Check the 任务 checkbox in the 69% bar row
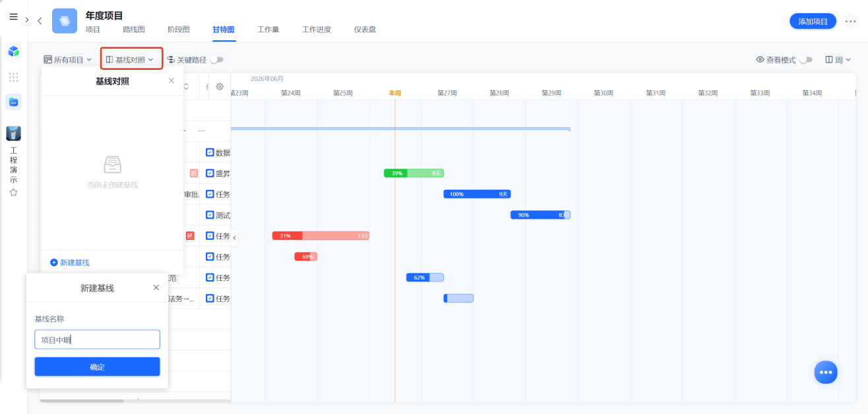This screenshot has height=414, width=868. (210, 256)
